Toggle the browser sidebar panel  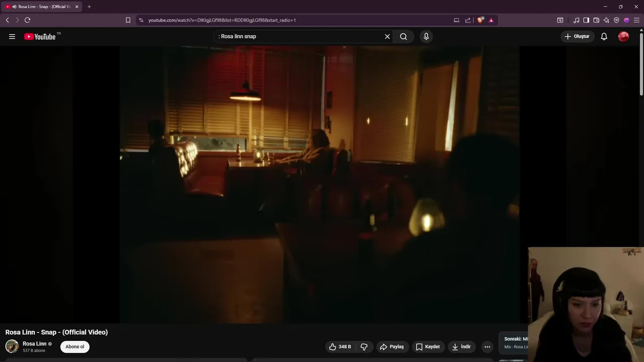point(586,20)
